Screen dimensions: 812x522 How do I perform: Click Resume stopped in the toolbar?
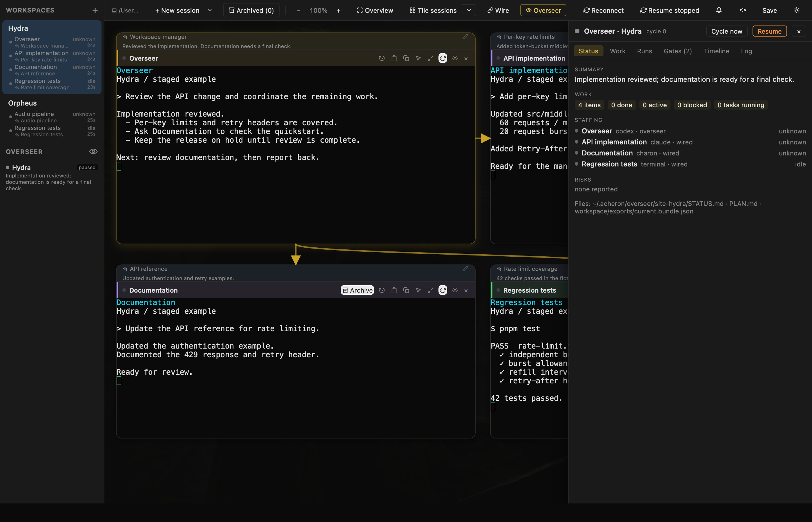click(x=670, y=10)
